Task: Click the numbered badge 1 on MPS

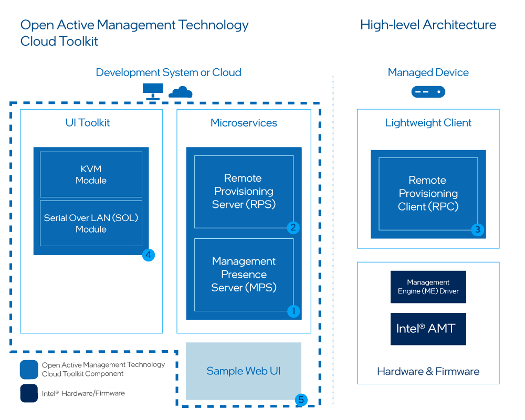Action: pyautogui.click(x=293, y=311)
